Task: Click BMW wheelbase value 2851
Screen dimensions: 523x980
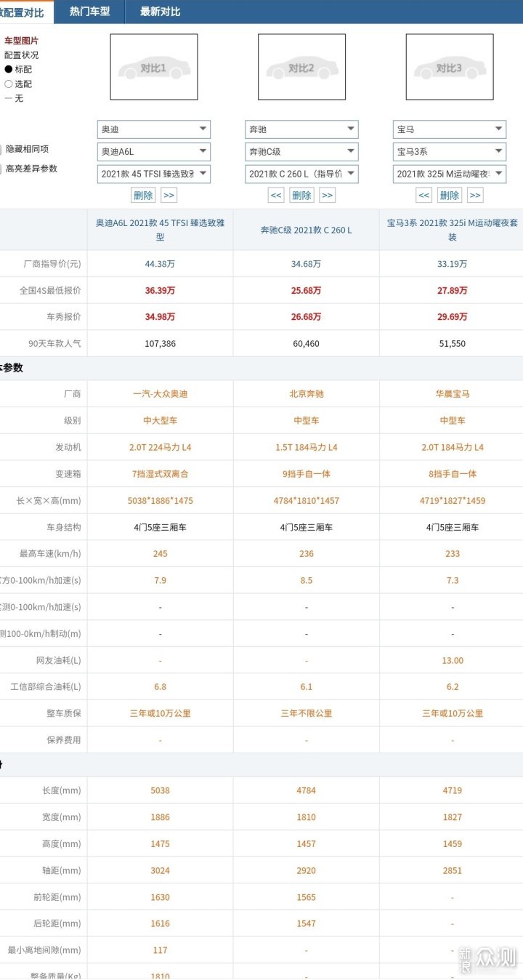Action: click(452, 870)
